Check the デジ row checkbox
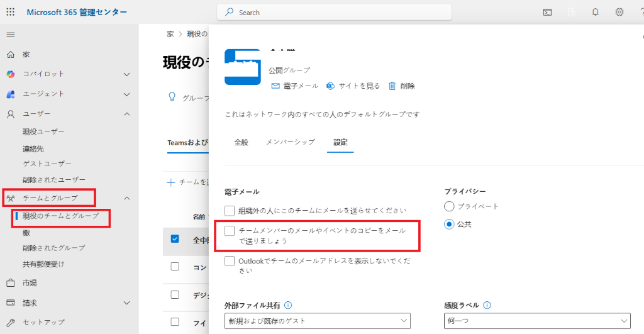The width and height of the screenshot is (644, 334). (175, 294)
